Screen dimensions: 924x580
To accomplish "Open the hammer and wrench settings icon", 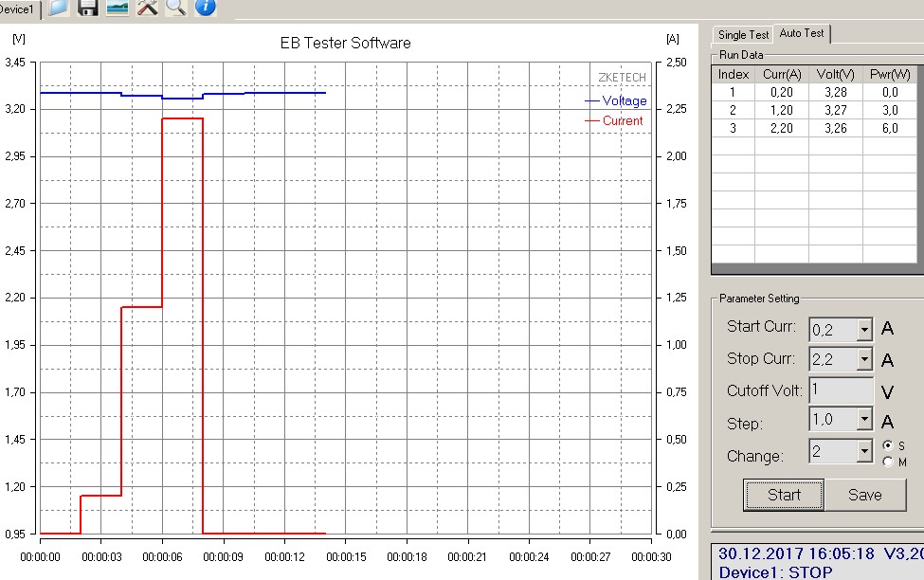I will point(147,8).
